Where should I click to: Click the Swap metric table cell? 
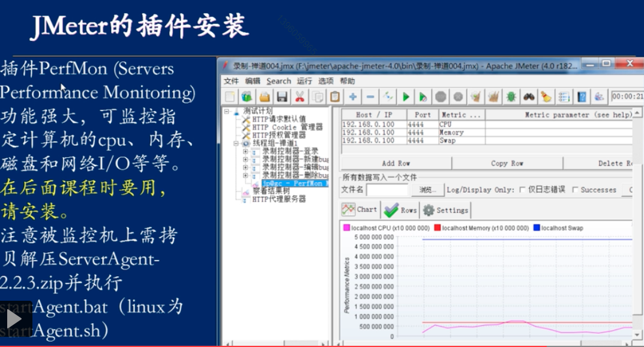pyautogui.click(x=462, y=140)
